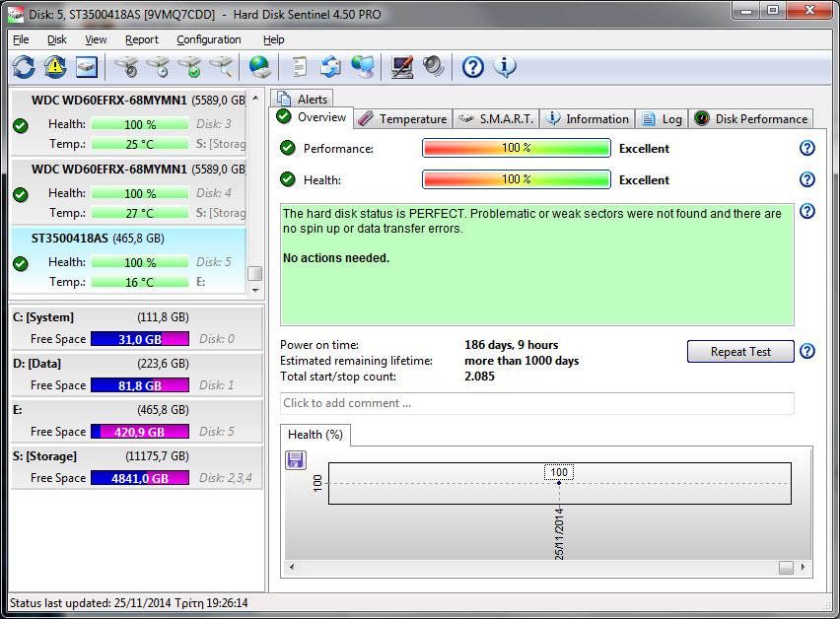Click help icon beside Repeat Test button

pos(806,351)
